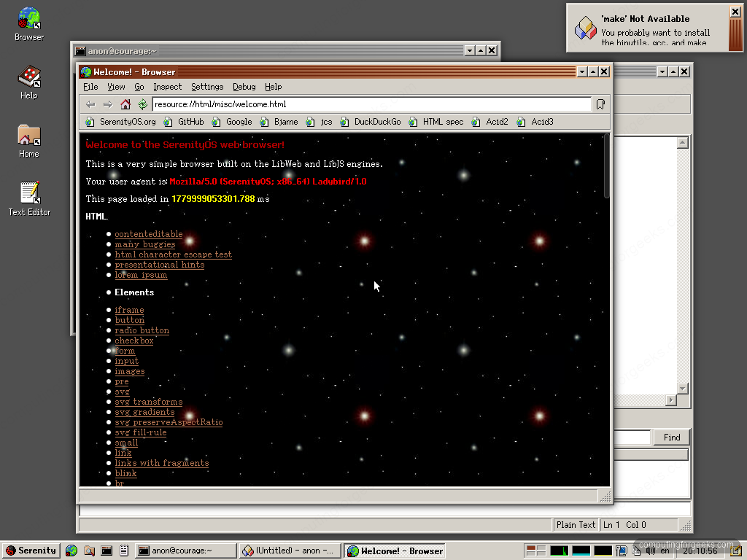The height and width of the screenshot is (560, 747).
Task: Open the clipboard history tray icon
Action: point(636,551)
